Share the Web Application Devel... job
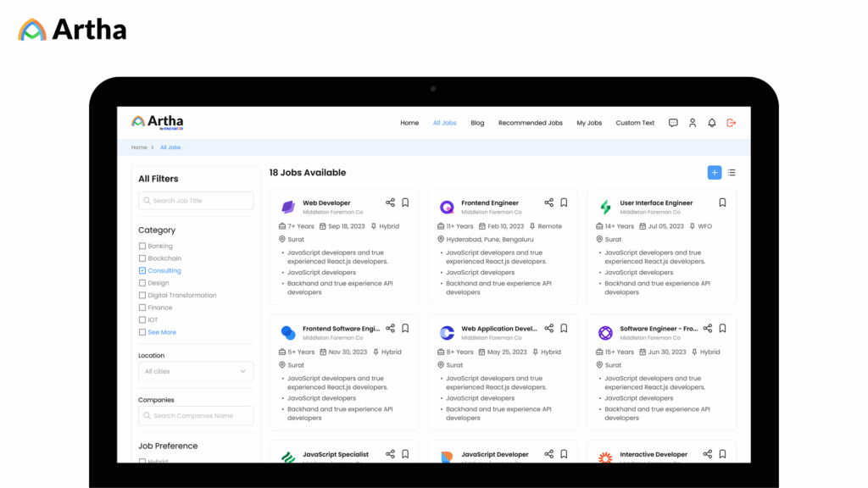The width and height of the screenshot is (868, 488). pos(548,328)
